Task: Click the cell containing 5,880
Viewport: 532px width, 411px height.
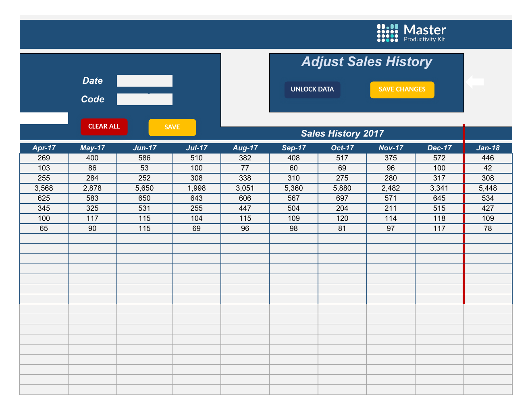Action: pos(342,188)
